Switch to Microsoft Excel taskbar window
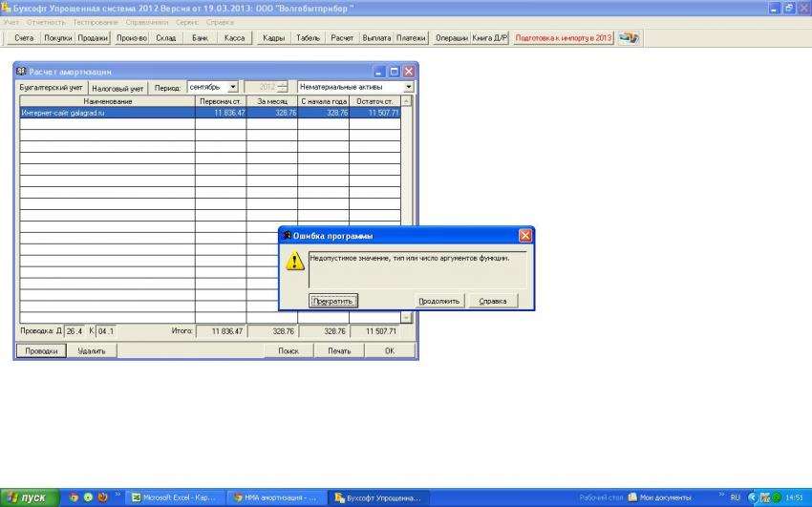Viewport: 812px width, 507px height. tap(173, 497)
